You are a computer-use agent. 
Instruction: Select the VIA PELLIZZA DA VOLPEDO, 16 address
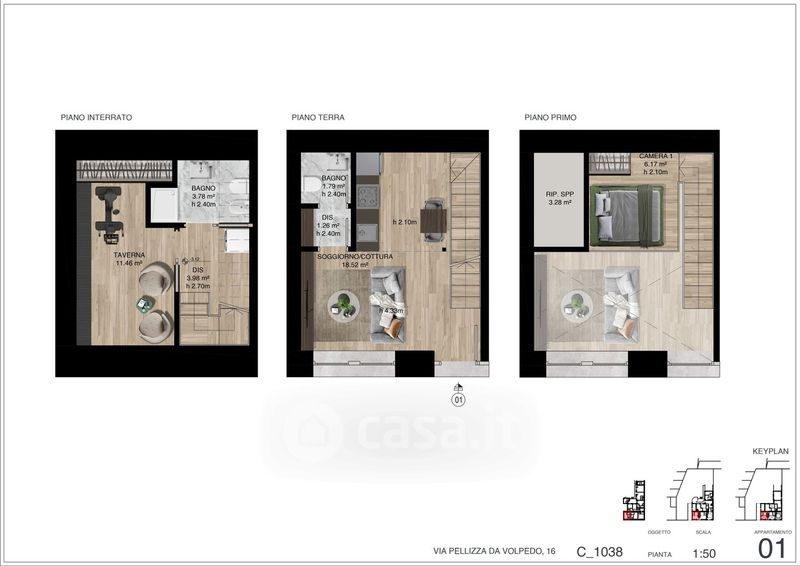(494, 551)
